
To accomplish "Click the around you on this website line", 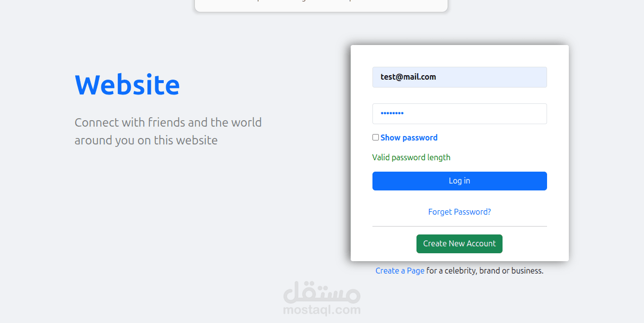I will [x=146, y=140].
